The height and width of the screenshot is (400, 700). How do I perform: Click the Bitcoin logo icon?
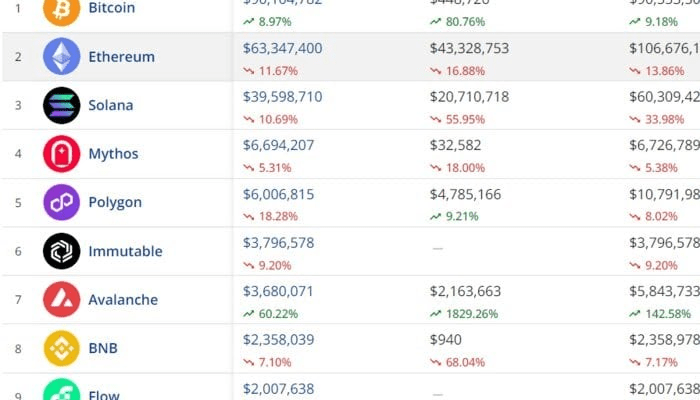[x=61, y=9]
